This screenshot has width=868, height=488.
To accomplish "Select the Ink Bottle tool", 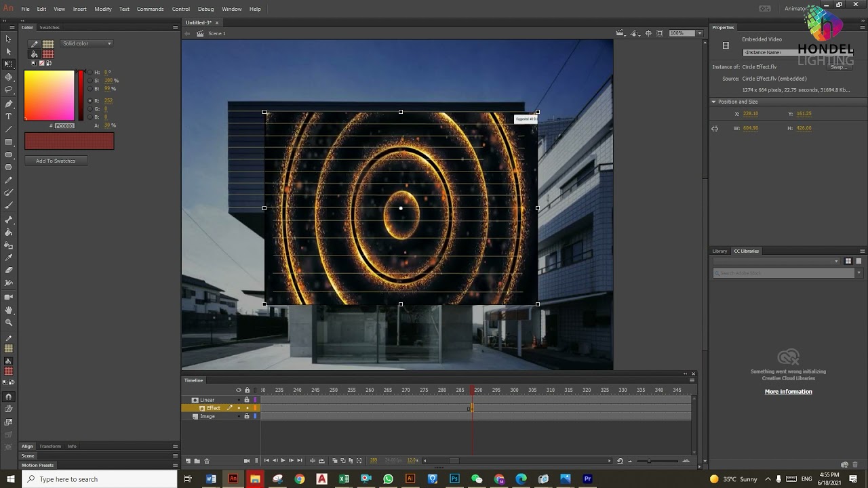I will [9, 245].
